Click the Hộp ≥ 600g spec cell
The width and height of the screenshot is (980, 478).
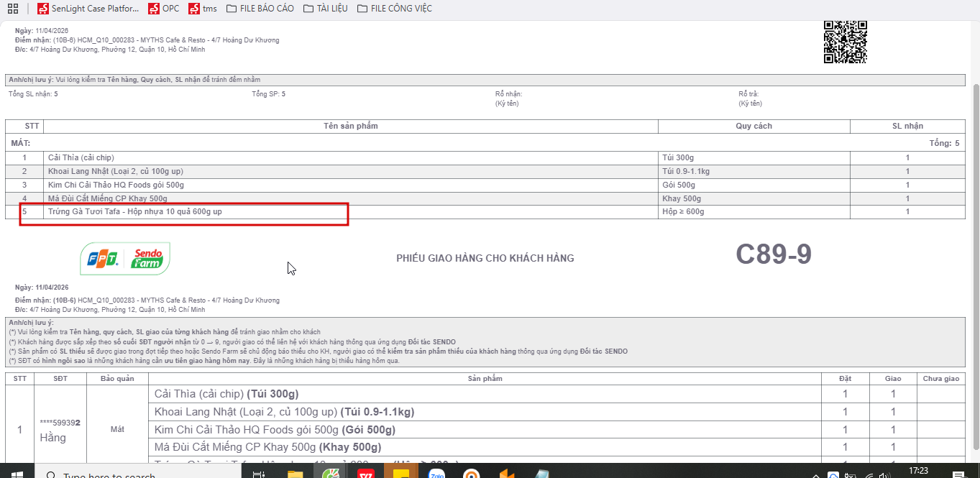point(754,212)
